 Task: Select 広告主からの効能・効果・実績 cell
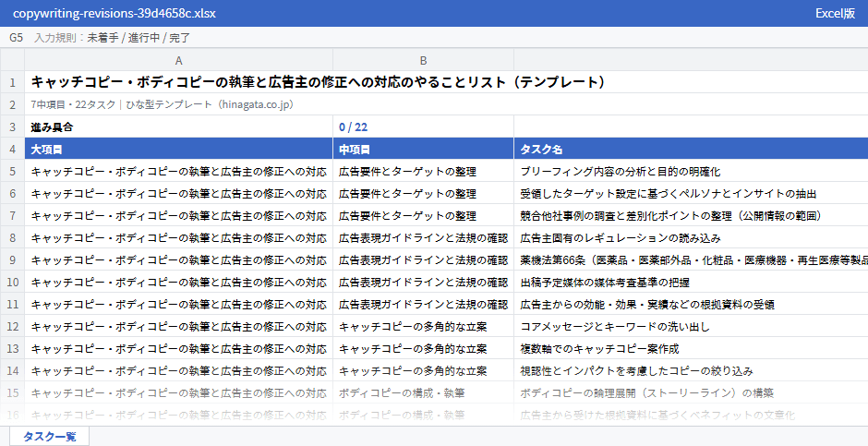click(691, 305)
